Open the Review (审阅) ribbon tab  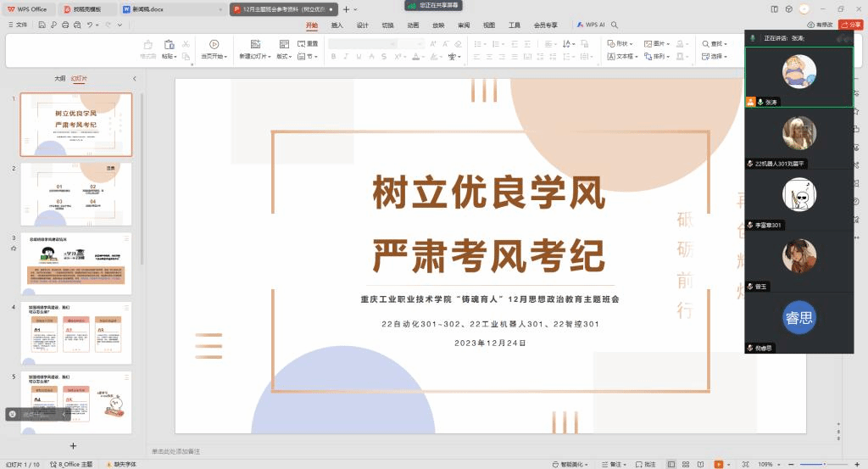pyautogui.click(x=464, y=25)
